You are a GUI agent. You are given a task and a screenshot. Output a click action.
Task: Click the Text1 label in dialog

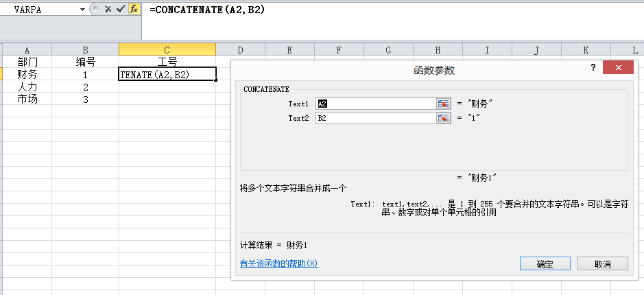298,104
